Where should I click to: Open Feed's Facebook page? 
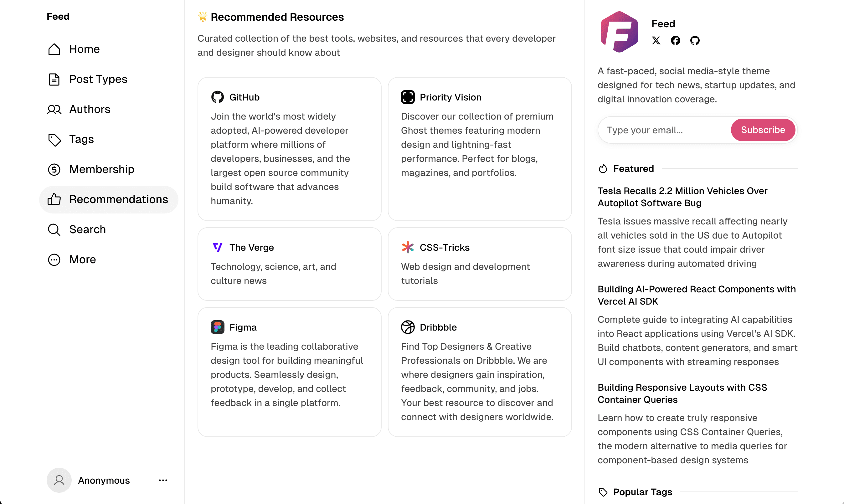[x=676, y=40]
